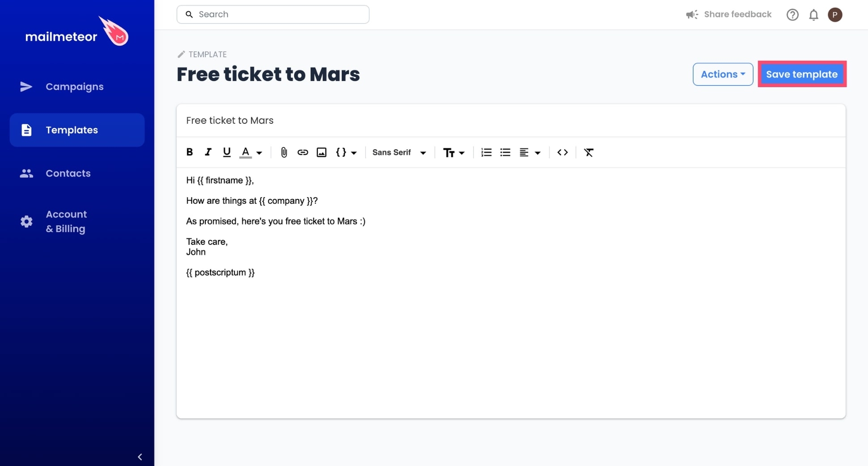Toggle italic formatting in the editor toolbar
Image resolution: width=868 pixels, height=466 pixels.
click(208, 152)
